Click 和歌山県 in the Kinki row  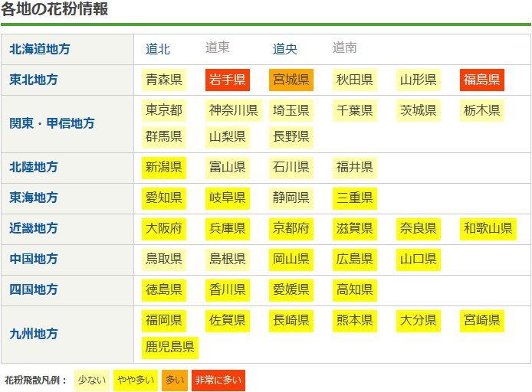[488, 228]
